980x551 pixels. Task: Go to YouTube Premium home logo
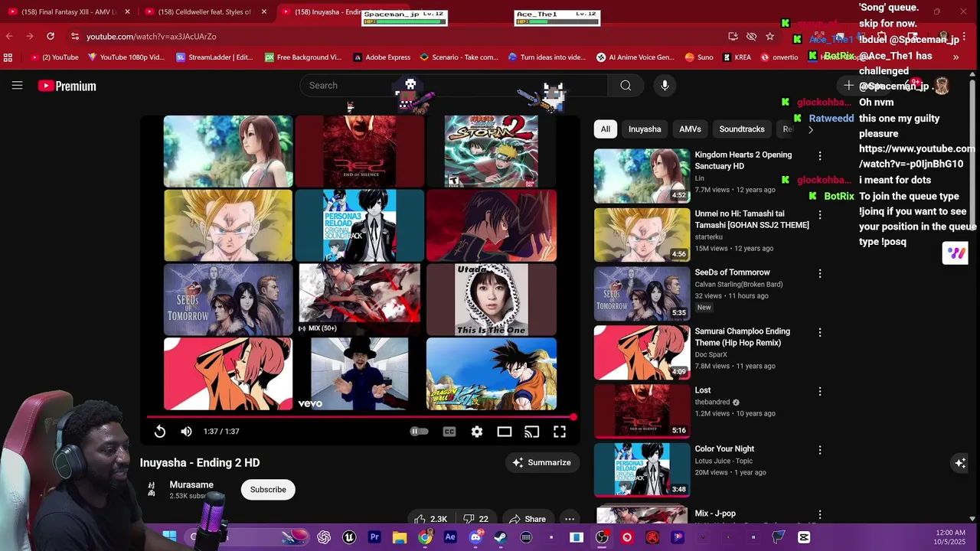[x=67, y=86]
